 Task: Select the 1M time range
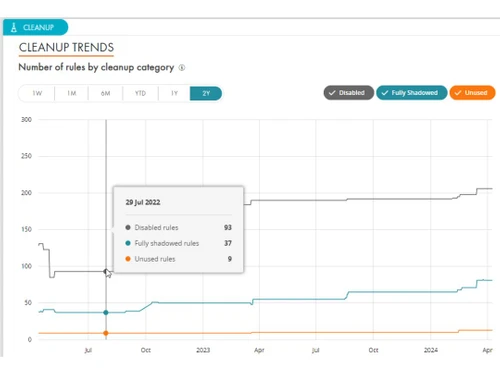tap(72, 93)
